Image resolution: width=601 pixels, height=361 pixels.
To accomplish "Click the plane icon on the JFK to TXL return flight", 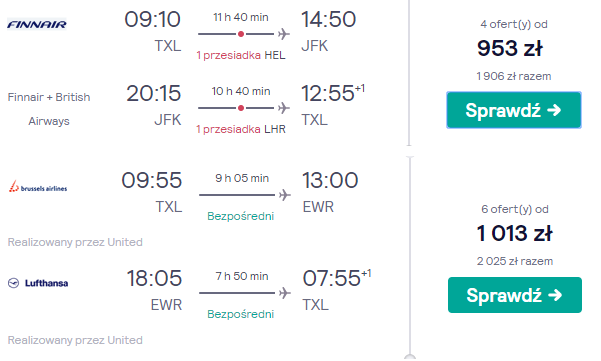I will point(284,108).
